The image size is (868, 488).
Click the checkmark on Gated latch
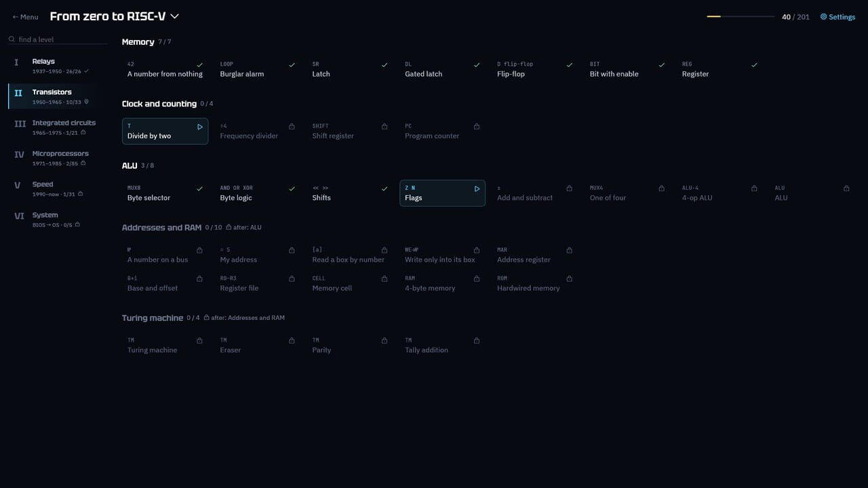(477, 65)
